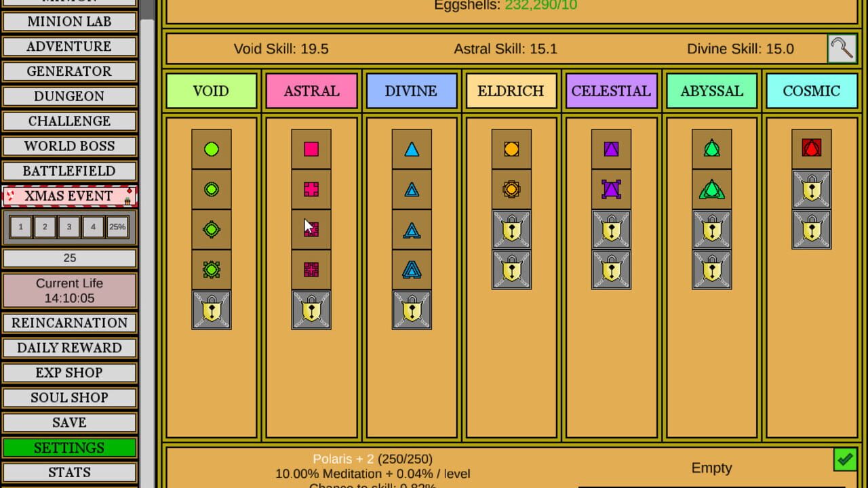This screenshot has height=488, width=868.
Task: Select the second Eldrich skill, orange gear icon
Action: point(511,189)
